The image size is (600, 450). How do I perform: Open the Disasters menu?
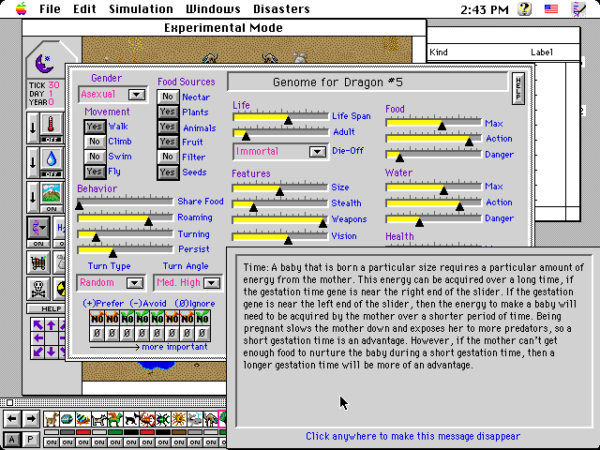281,9
